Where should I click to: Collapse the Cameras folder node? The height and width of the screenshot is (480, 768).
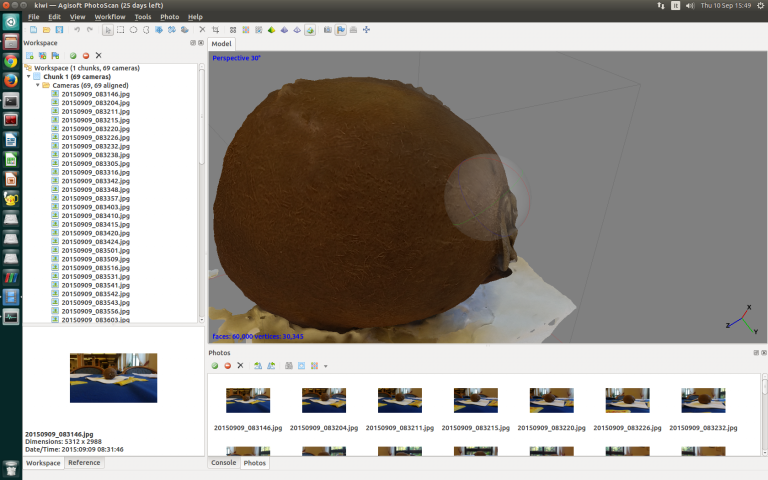pos(37,85)
